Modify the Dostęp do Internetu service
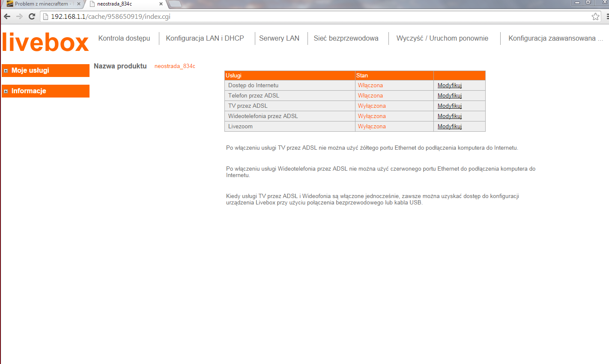Viewport: 609px width, 364px height. pyautogui.click(x=450, y=86)
